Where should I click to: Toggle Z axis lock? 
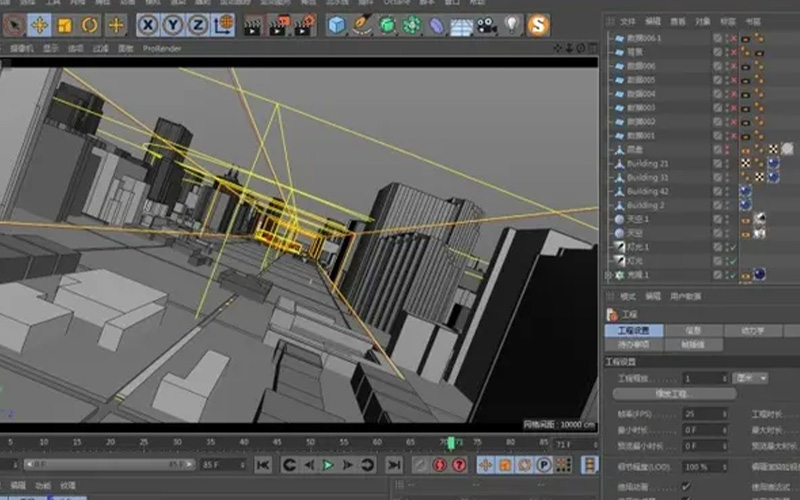pyautogui.click(x=198, y=24)
